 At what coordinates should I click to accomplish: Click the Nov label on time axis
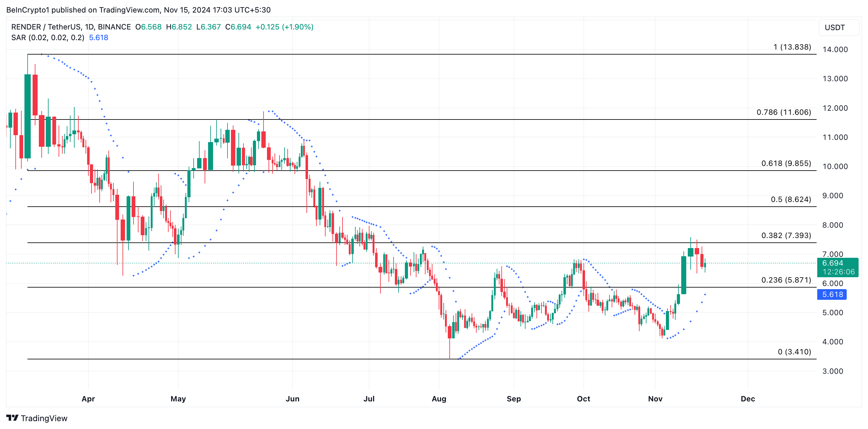(x=655, y=399)
